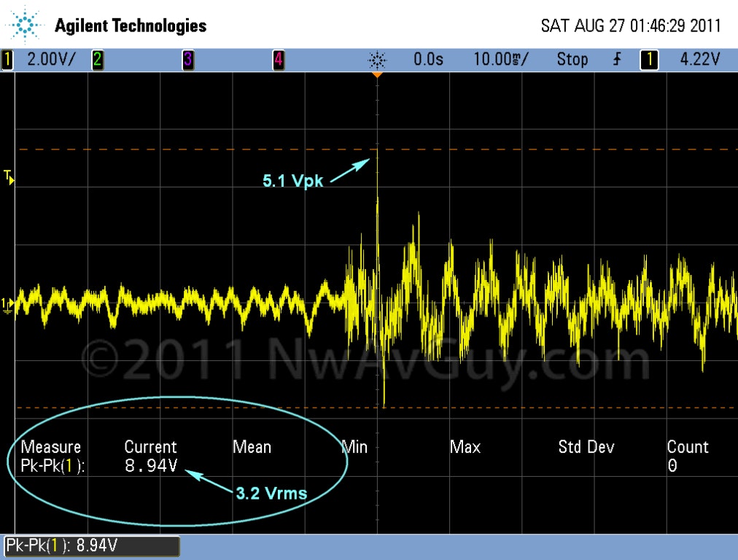Open the 2.00V/ vertical scale setting

(x=50, y=60)
